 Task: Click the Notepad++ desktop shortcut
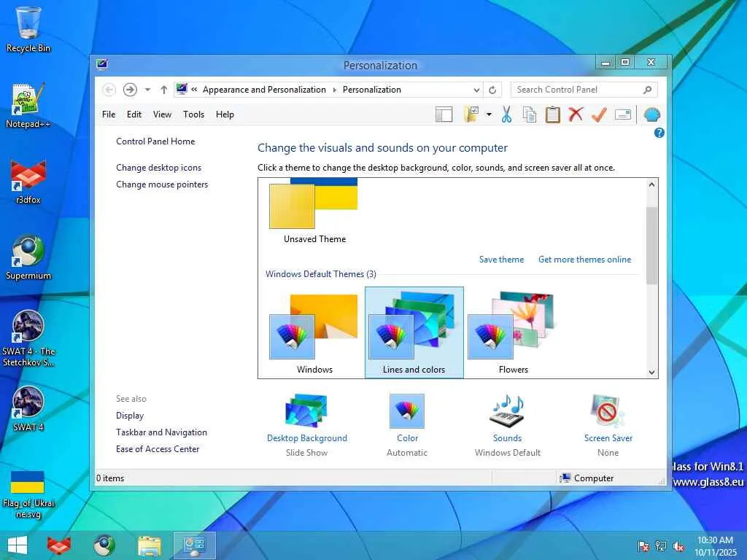pos(28,106)
